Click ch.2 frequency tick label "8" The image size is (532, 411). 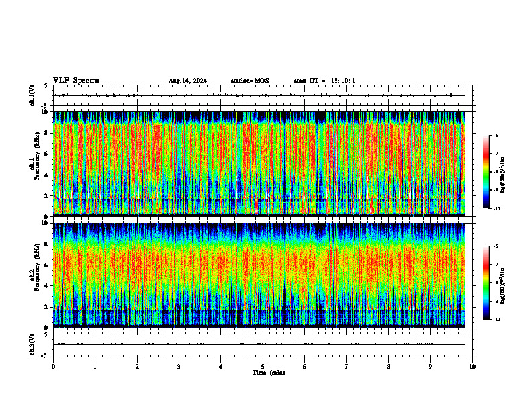pos(46,244)
